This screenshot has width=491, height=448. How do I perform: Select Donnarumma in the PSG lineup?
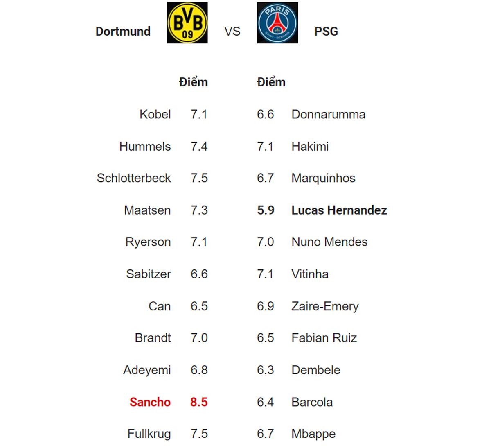coord(328,114)
